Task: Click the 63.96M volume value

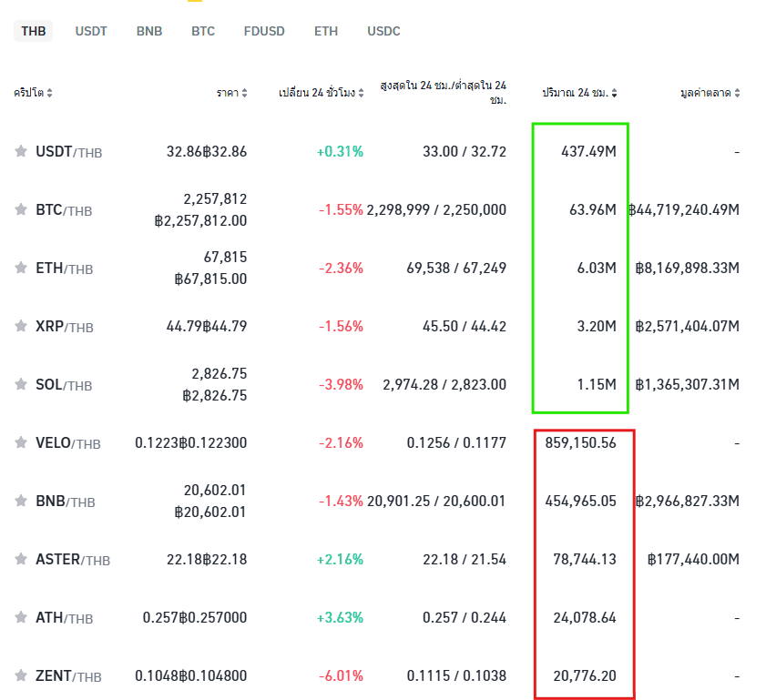Action: tap(593, 209)
